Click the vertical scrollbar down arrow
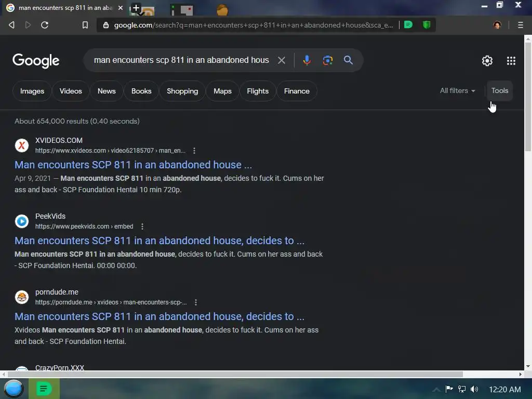 tap(528, 366)
